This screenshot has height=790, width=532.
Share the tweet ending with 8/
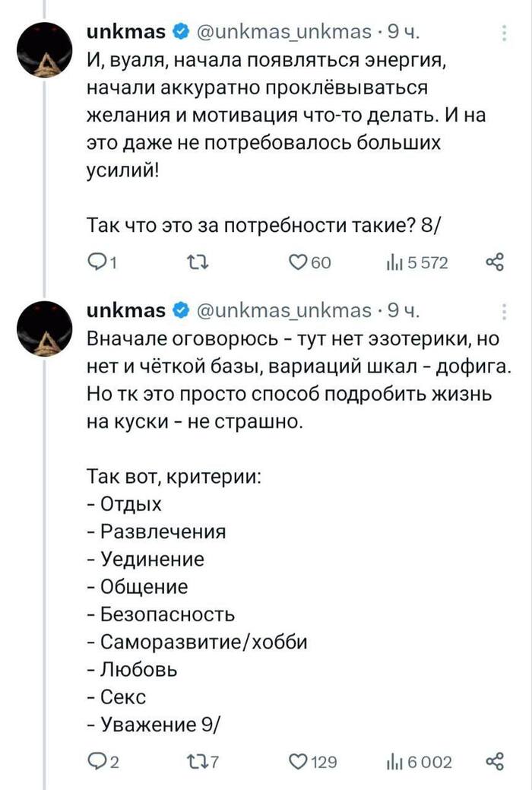495,263
